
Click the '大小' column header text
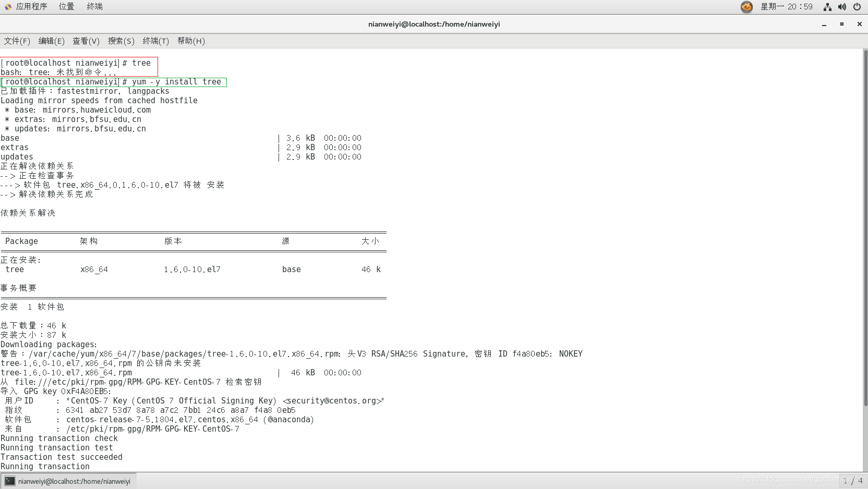pyautogui.click(x=370, y=241)
